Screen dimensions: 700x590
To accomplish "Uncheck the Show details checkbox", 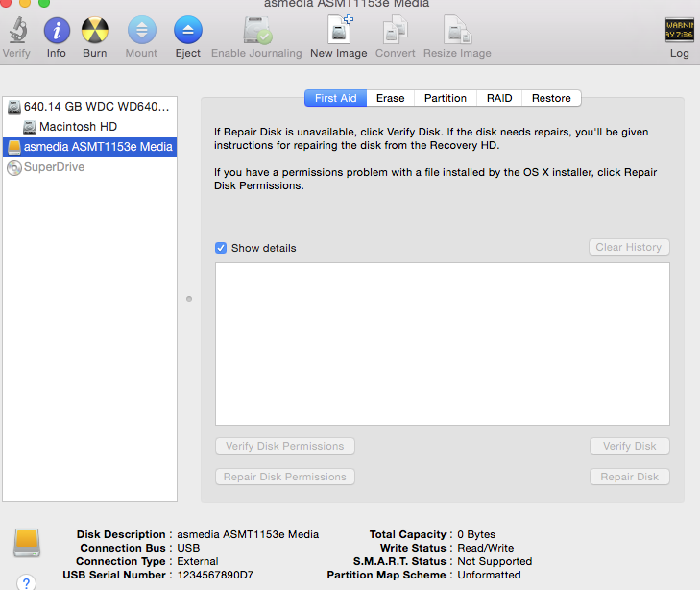I will coord(221,248).
